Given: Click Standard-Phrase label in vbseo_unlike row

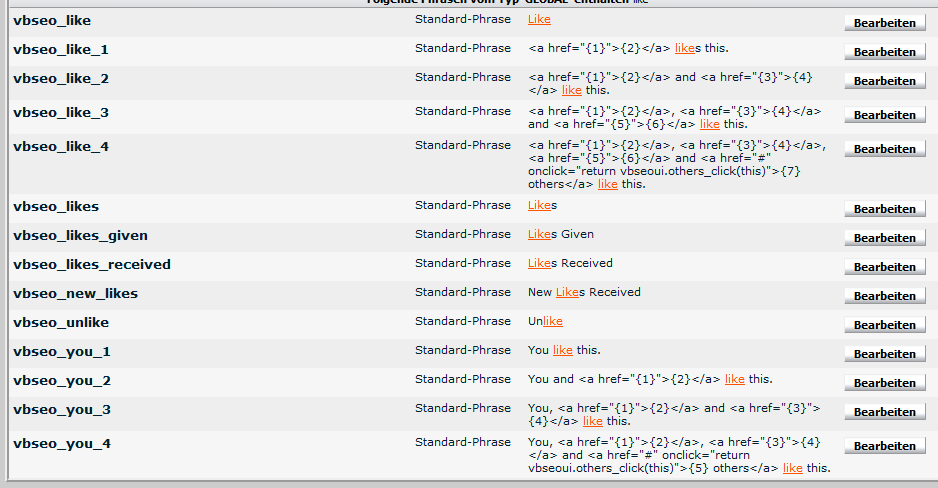Looking at the screenshot, I should [463, 321].
